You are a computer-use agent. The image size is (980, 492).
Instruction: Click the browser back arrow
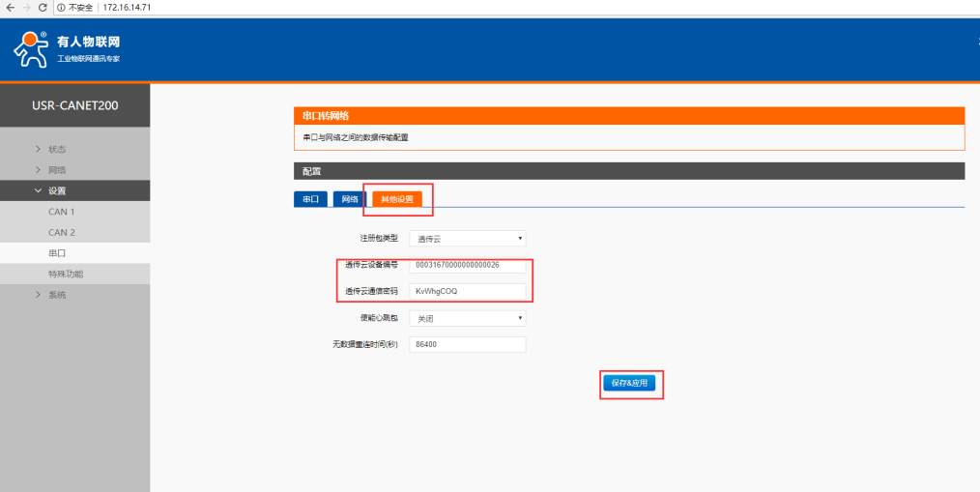pos(10,8)
